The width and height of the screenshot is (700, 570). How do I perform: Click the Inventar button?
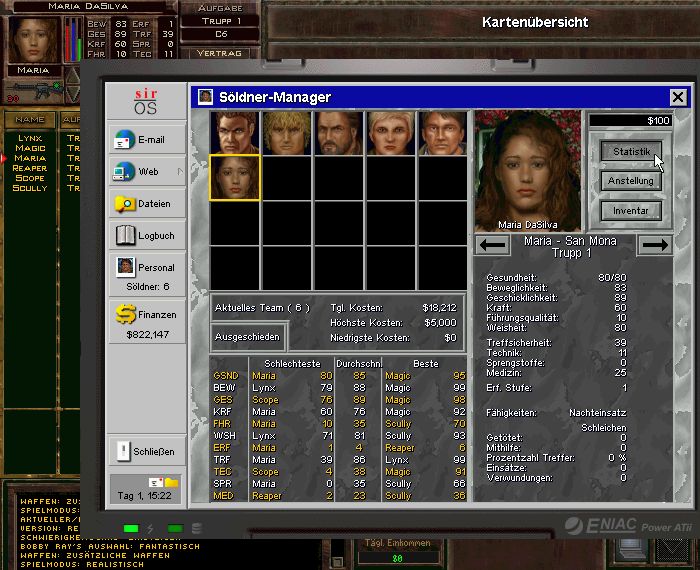pos(631,210)
